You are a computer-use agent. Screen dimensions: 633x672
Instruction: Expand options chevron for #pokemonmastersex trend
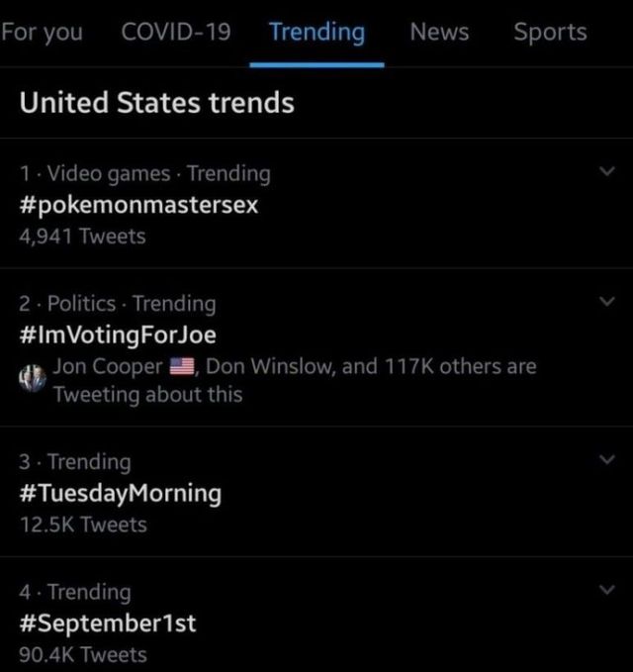click(x=607, y=171)
